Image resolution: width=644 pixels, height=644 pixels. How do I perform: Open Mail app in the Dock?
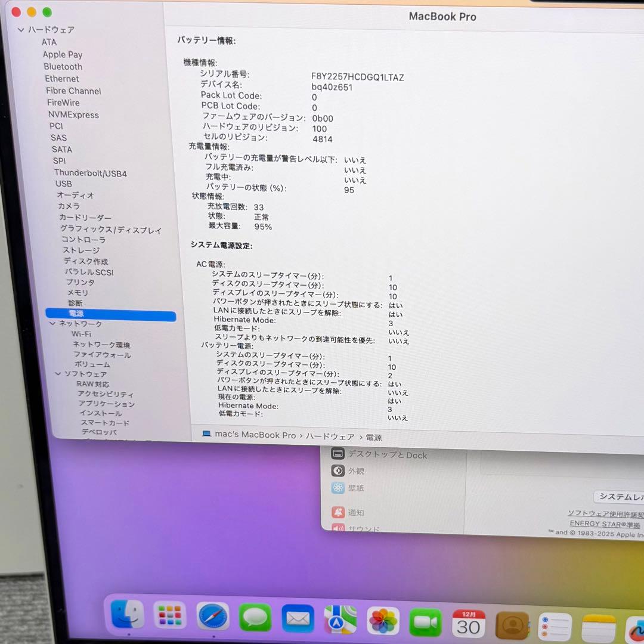[x=298, y=618]
